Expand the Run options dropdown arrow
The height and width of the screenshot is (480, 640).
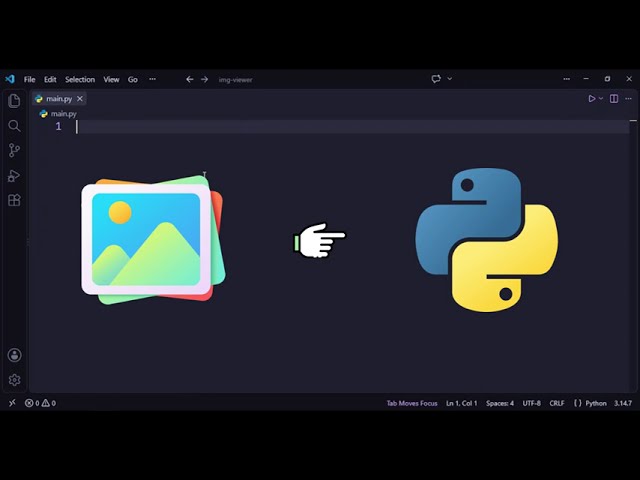601,98
